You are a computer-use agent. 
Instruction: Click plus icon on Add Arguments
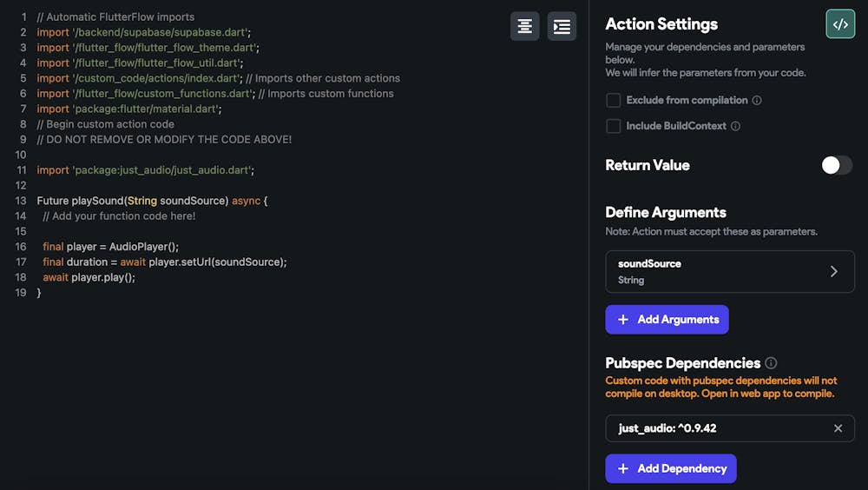(623, 320)
